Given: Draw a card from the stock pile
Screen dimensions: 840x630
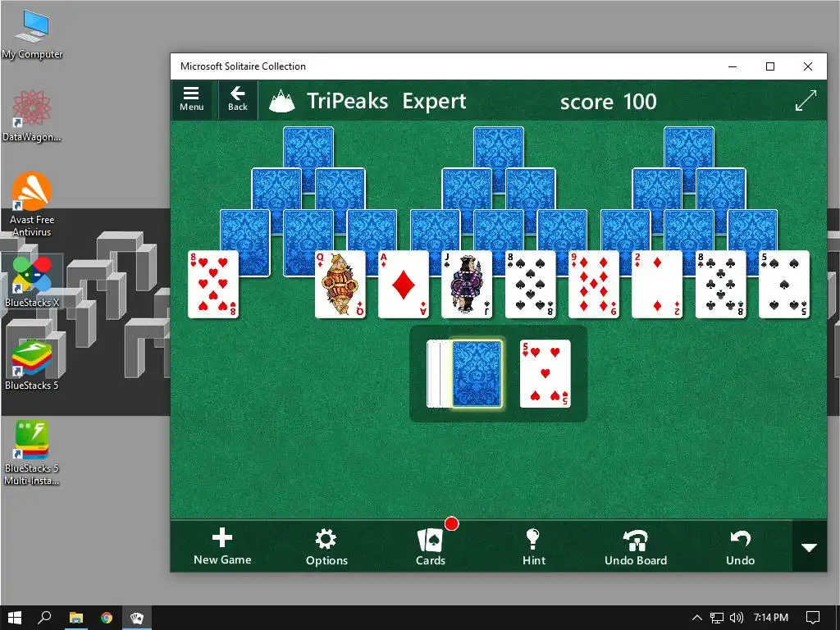Looking at the screenshot, I should click(x=477, y=374).
